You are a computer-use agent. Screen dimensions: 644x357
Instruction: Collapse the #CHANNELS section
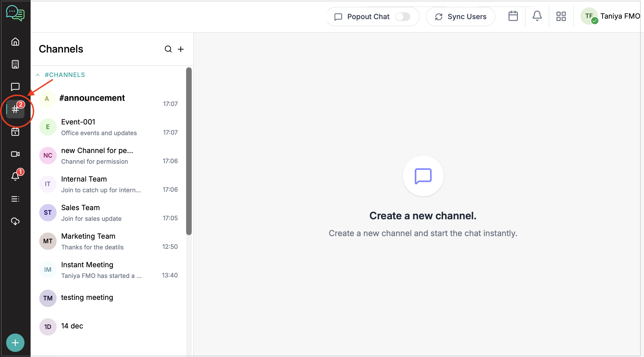pyautogui.click(x=38, y=75)
